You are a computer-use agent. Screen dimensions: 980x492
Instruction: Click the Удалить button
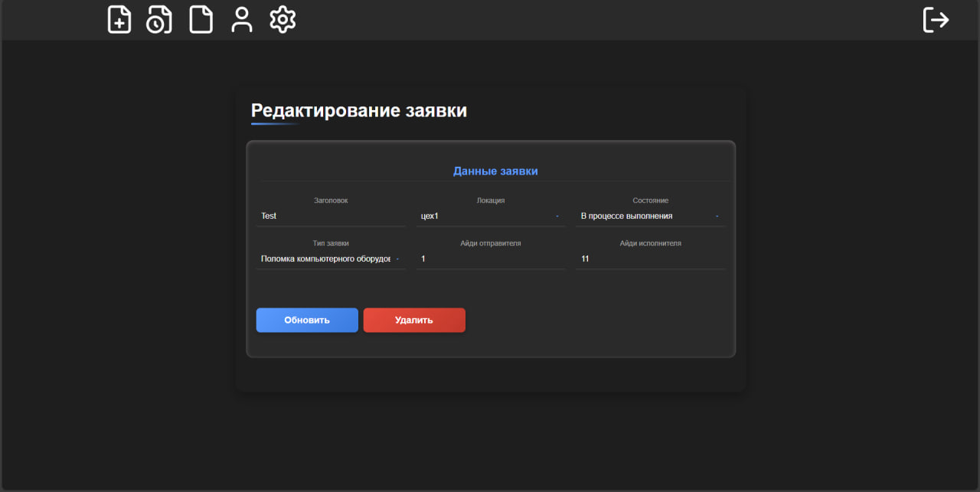click(x=414, y=320)
